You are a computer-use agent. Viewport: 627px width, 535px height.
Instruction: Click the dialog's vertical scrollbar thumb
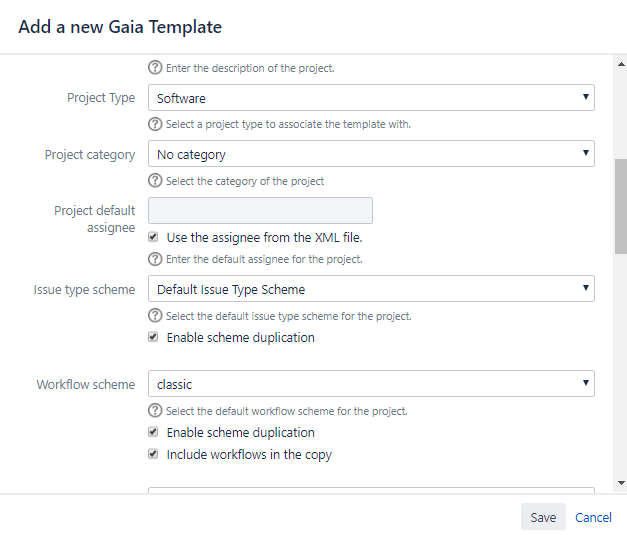[621, 206]
